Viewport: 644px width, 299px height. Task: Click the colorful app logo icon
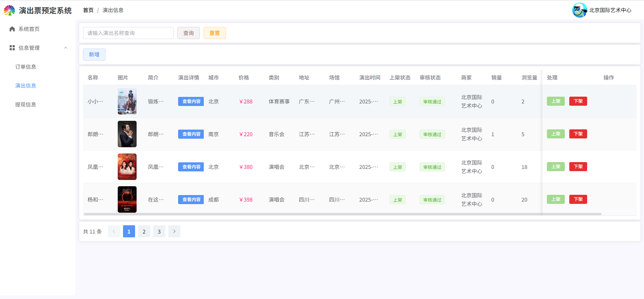tap(10, 10)
